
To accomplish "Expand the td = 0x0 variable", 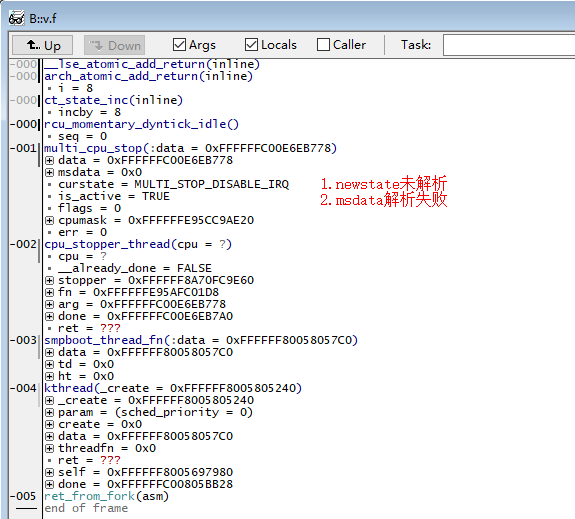I will [x=50, y=365].
